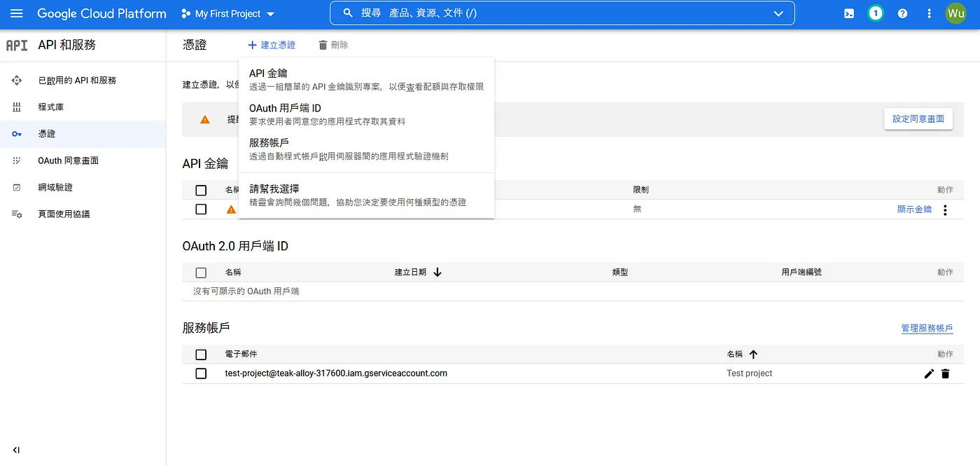Expand the search bar dropdown chevron
Viewport: 980px width, 466px height.
[x=778, y=13]
